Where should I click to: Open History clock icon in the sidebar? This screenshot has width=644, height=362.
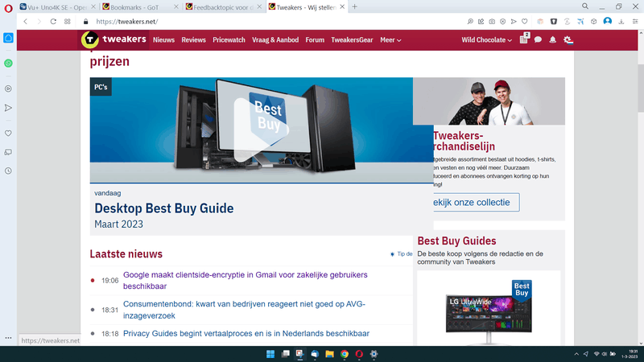coord(8,171)
